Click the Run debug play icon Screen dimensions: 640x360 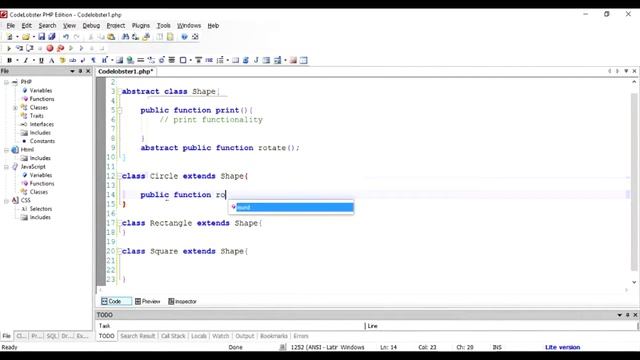(x=9, y=48)
